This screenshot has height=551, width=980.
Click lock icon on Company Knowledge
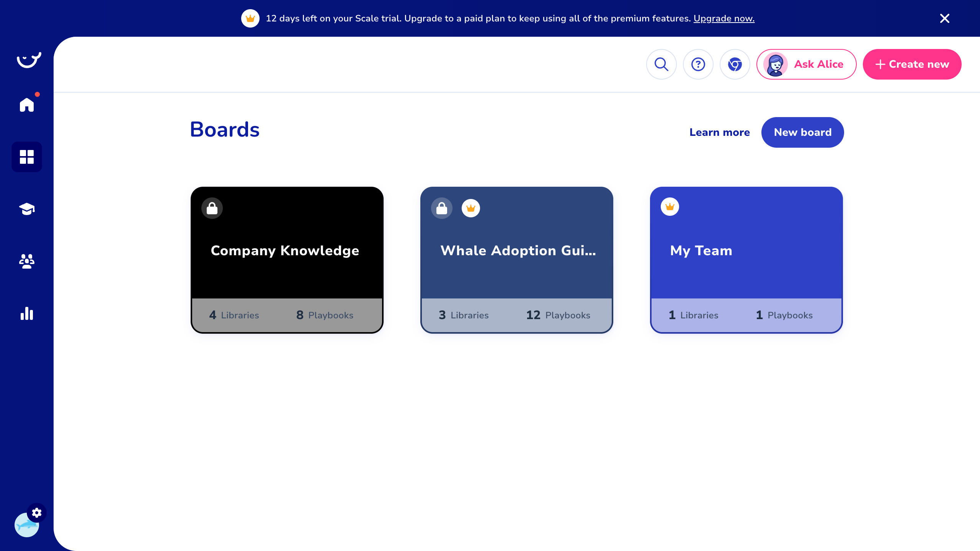tap(212, 208)
